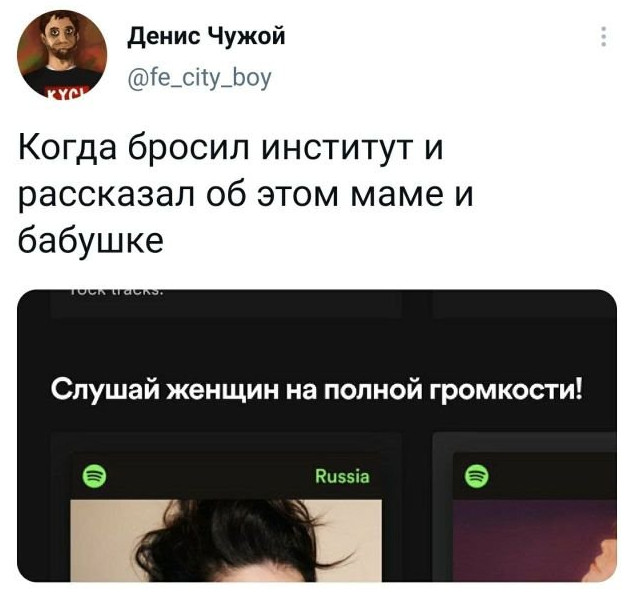Click the Spotify logo on the right-hand card

[x=477, y=476]
